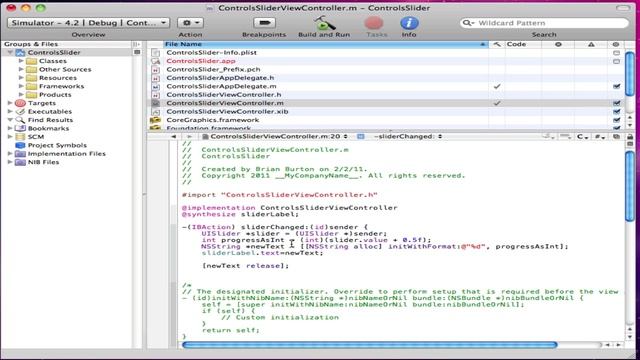Click the editor vertical scrollbar
Screen dimensions: 640x360
pyautogui.click(x=630, y=186)
